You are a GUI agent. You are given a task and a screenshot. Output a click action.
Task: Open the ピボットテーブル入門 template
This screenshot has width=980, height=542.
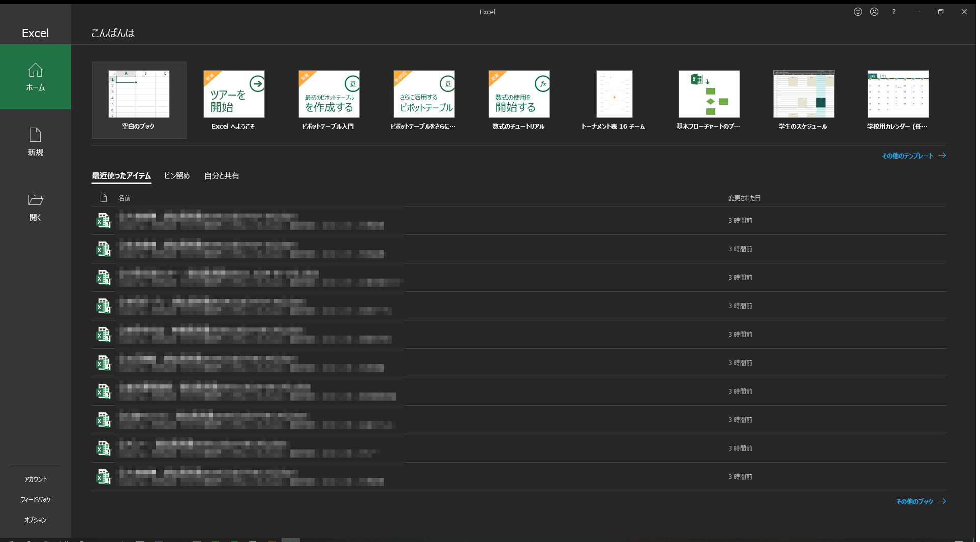(328, 100)
